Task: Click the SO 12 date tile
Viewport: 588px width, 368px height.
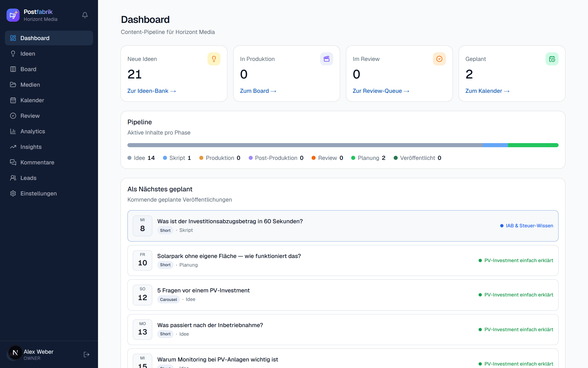Action: 142,295
